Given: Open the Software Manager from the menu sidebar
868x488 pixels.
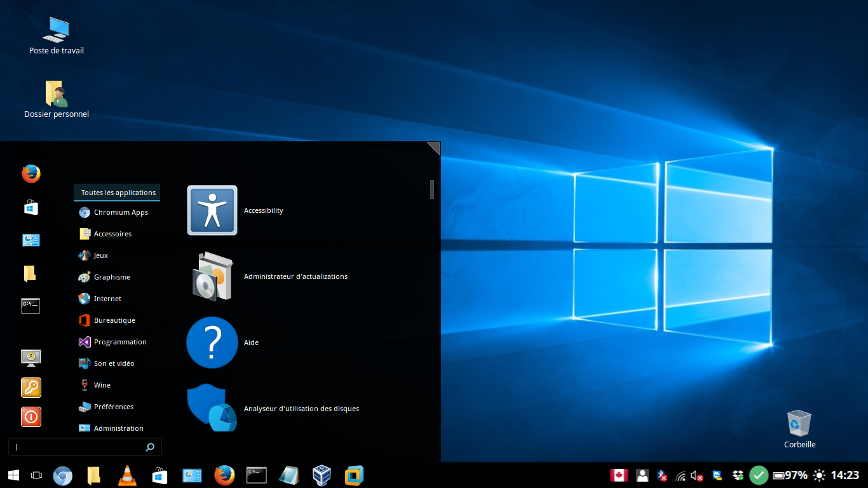Looking at the screenshot, I should pos(31,208).
